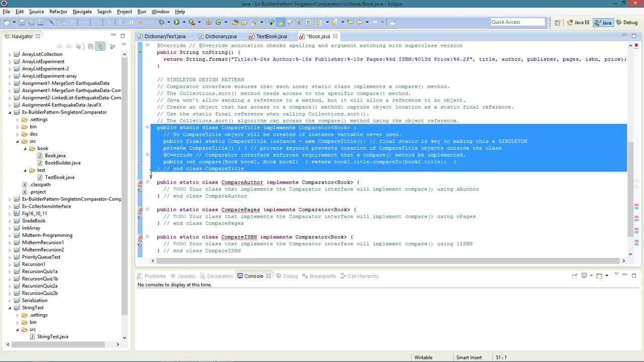Fold the CompareAuthor class with collapse marker
The height and width of the screenshot is (362, 644).
[x=147, y=182]
